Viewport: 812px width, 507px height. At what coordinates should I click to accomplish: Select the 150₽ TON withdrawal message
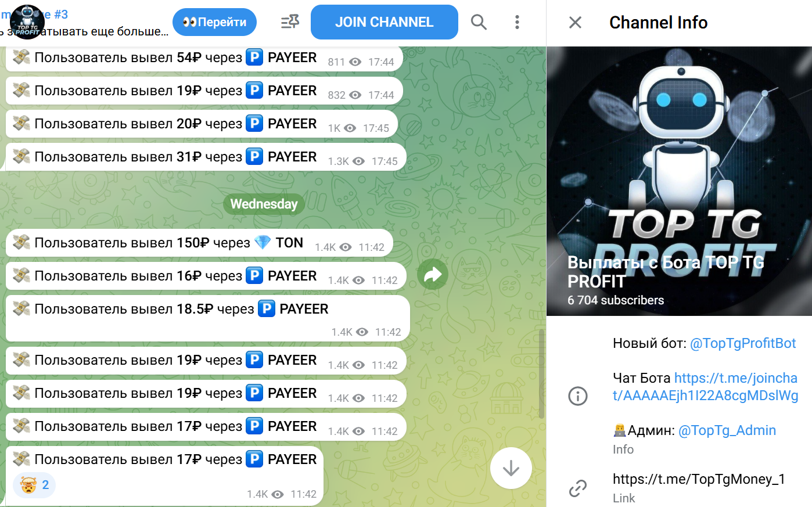coord(199,243)
